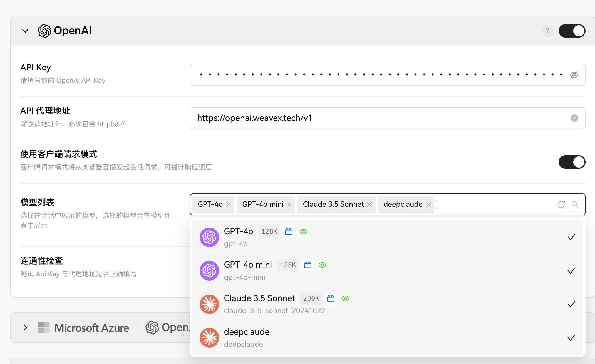Select the GPT-4o mini dropdown option

[x=388, y=271]
